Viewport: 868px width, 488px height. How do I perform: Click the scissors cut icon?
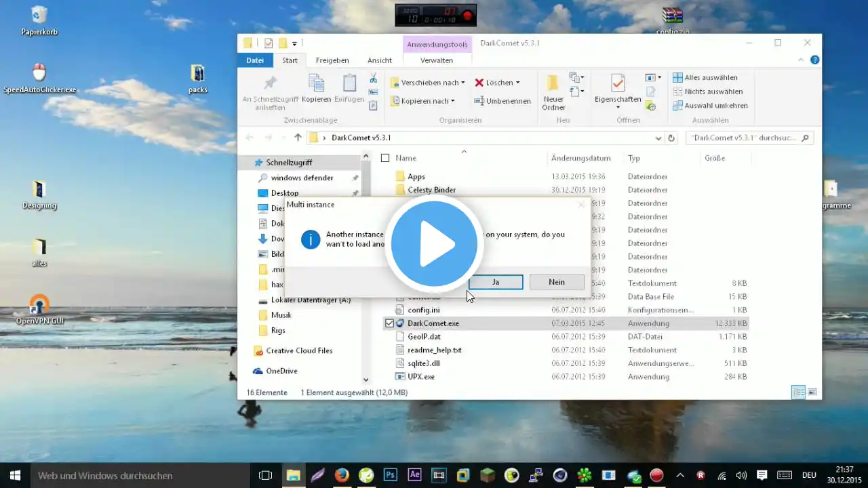click(373, 79)
